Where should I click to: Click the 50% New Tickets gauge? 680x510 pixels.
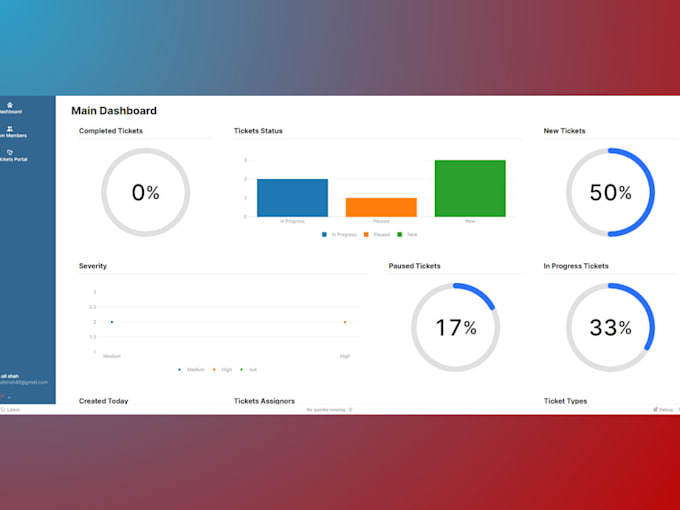610,192
